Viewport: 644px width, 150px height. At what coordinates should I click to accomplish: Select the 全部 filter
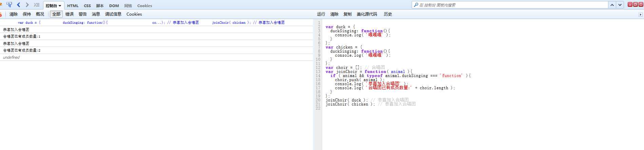pos(56,14)
